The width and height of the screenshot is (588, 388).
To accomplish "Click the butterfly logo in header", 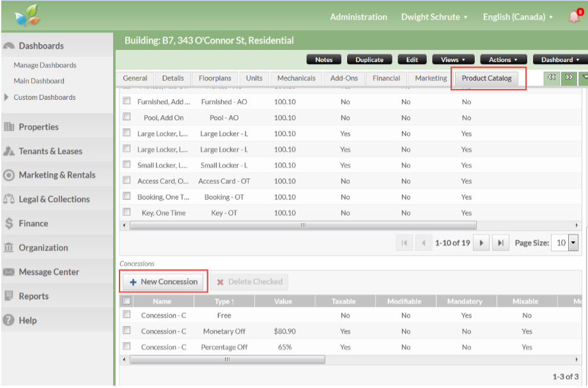I will 28,16.
